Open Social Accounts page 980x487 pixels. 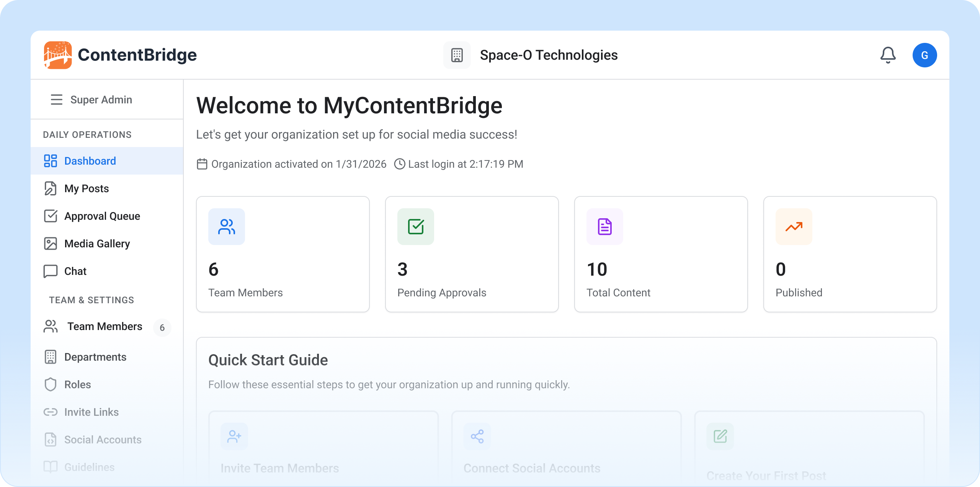pos(103,440)
